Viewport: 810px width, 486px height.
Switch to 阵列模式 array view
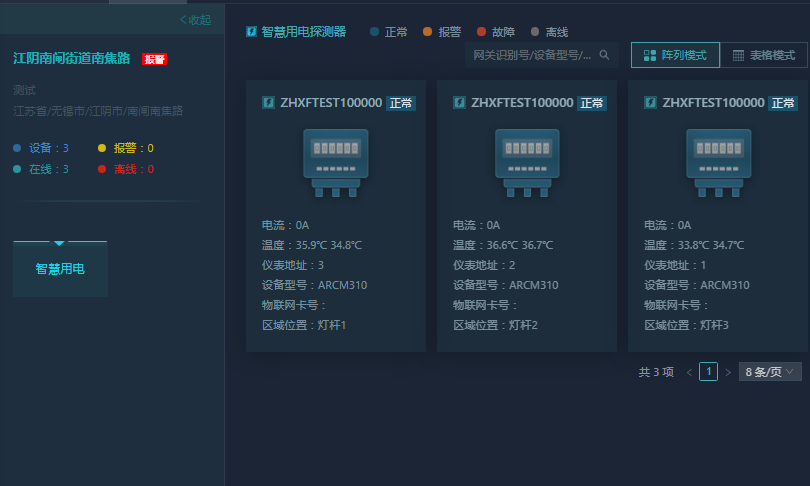pos(675,55)
